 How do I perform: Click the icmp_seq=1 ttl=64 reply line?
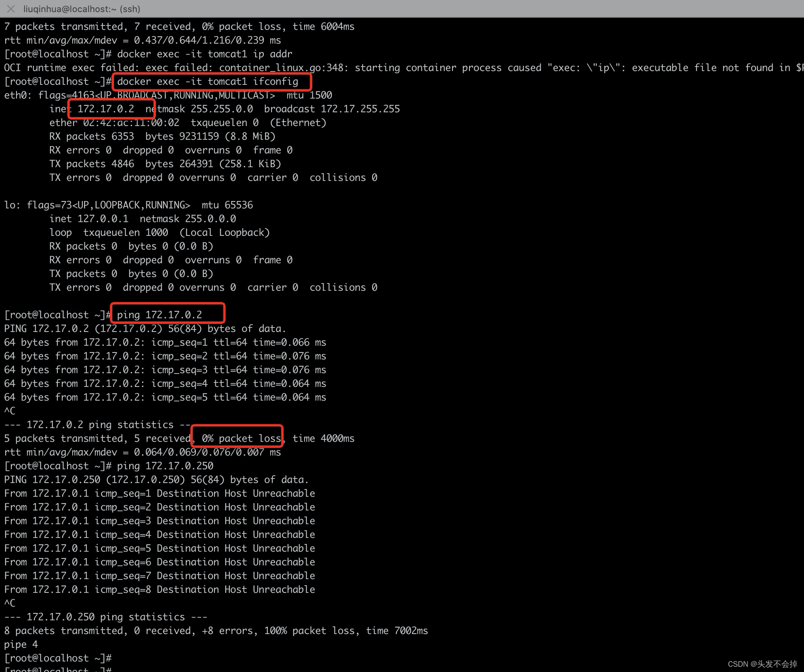pos(165,342)
